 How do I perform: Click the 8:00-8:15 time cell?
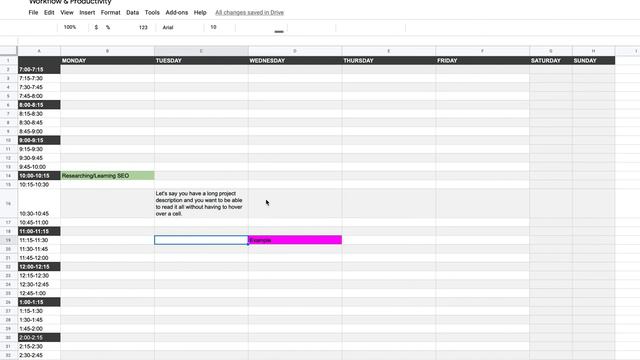(39, 105)
